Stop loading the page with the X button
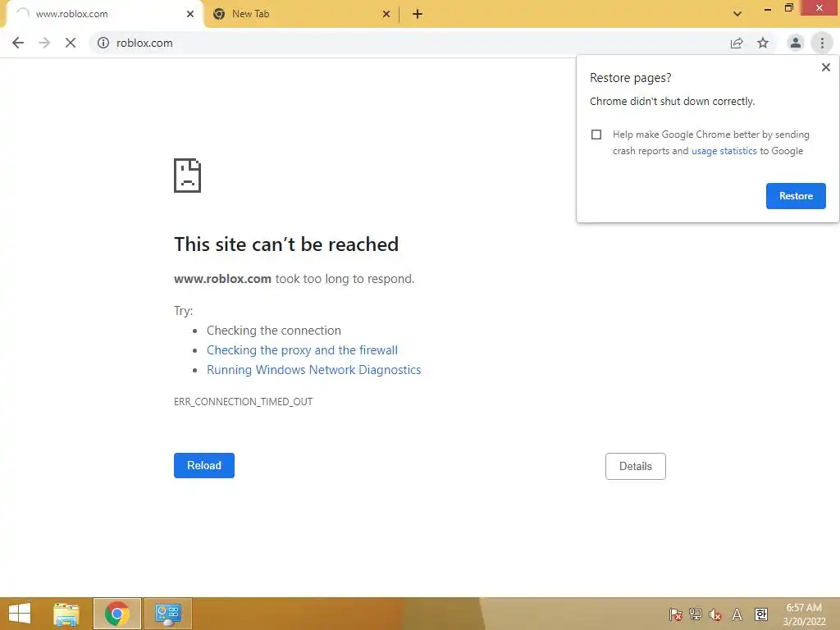This screenshot has height=630, width=840. pyautogui.click(x=71, y=43)
